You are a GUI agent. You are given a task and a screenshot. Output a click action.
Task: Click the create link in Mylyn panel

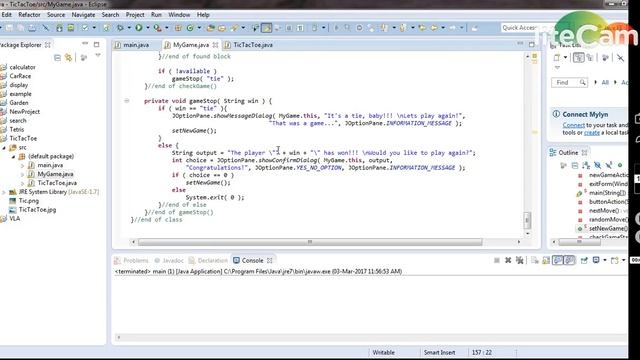pyautogui.click(x=591, y=133)
